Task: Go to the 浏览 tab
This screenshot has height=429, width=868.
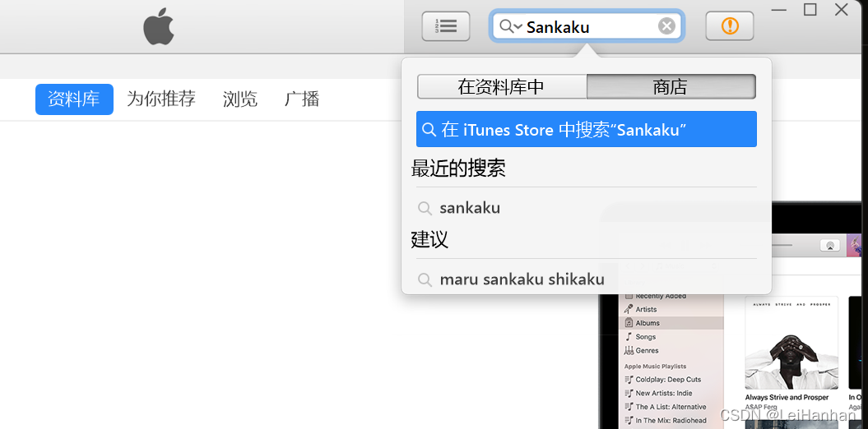Action: (240, 99)
